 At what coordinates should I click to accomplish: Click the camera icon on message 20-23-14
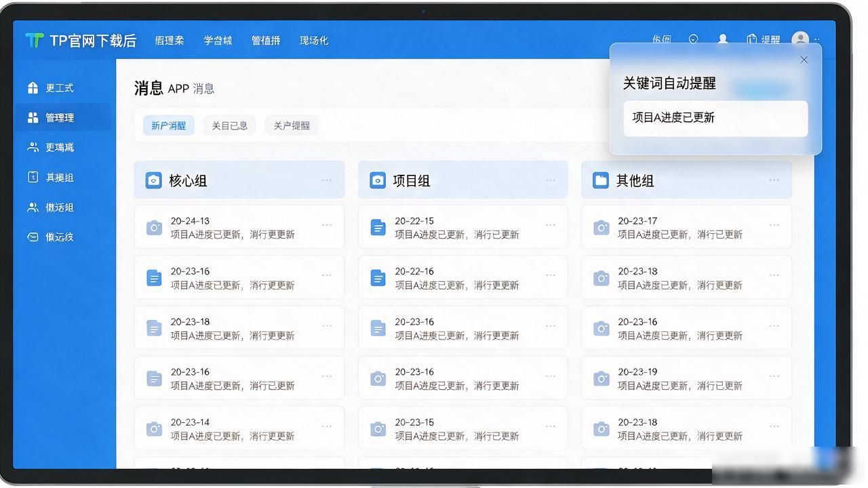coord(155,429)
